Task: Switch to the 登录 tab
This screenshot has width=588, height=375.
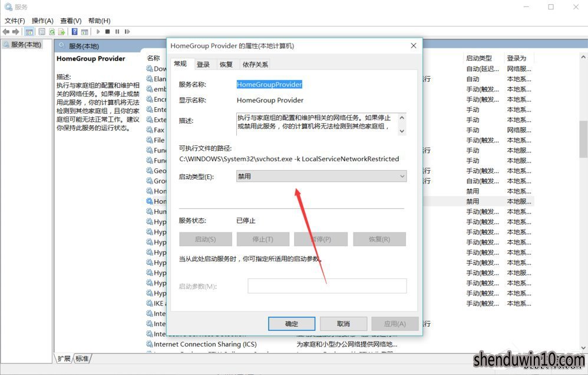Action: pyautogui.click(x=203, y=64)
